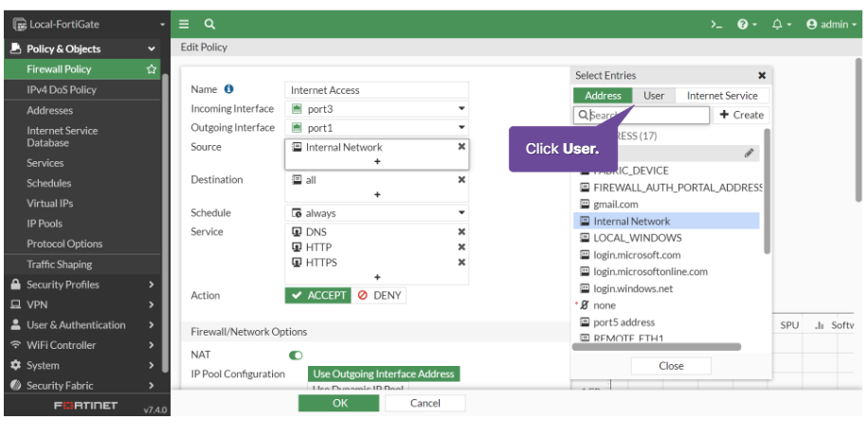Open Incoming Interface port3 dropdown
This screenshot has width=868, height=438.
coord(377,109)
